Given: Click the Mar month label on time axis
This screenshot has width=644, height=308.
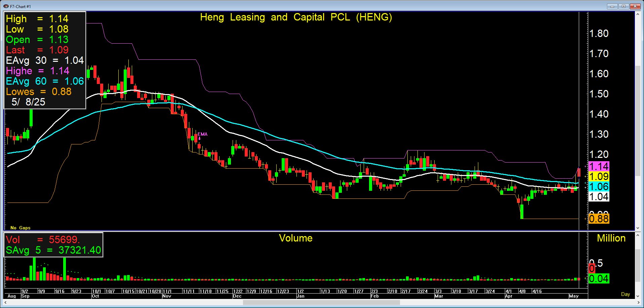Looking at the screenshot, I should point(439,296).
